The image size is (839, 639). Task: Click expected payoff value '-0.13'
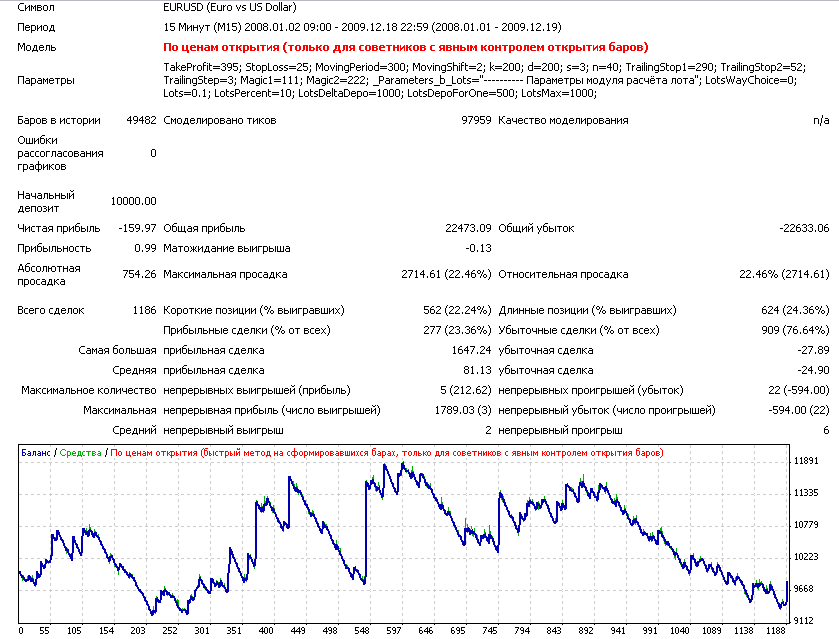(478, 248)
